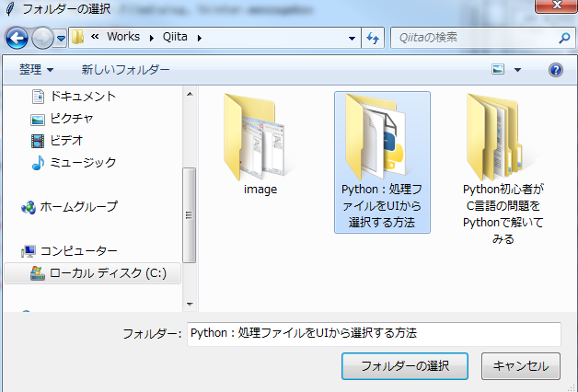The image size is (578, 392).
Task: Open the 整理 menu
Action: (x=36, y=69)
